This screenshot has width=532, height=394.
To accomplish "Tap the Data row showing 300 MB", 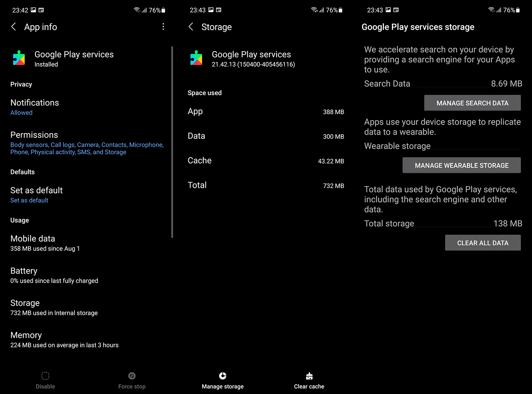I will 266,136.
